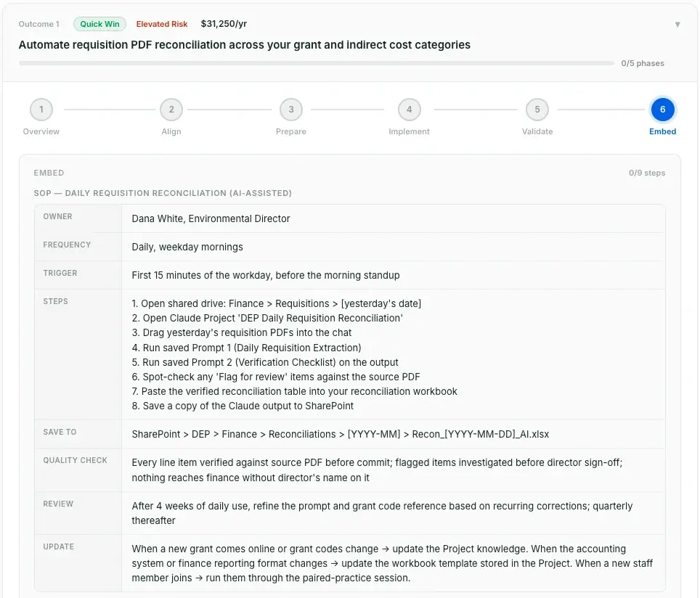Select the Embed stepper label

662,131
